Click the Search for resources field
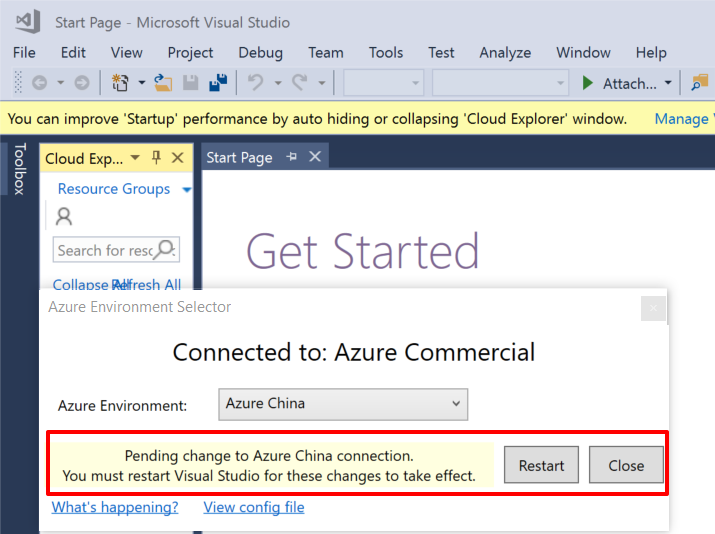The image size is (715, 534). point(105,250)
